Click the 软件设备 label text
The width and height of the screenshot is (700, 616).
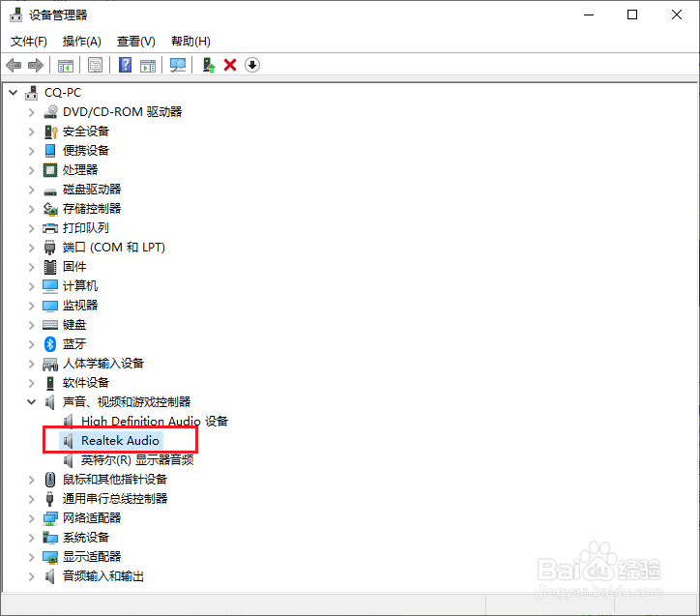pos(86,383)
